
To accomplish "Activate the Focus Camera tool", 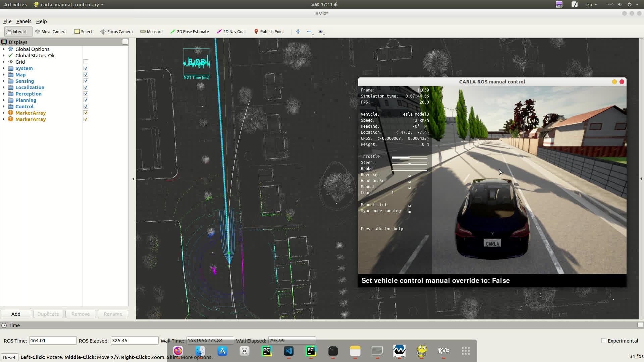I will click(116, 32).
